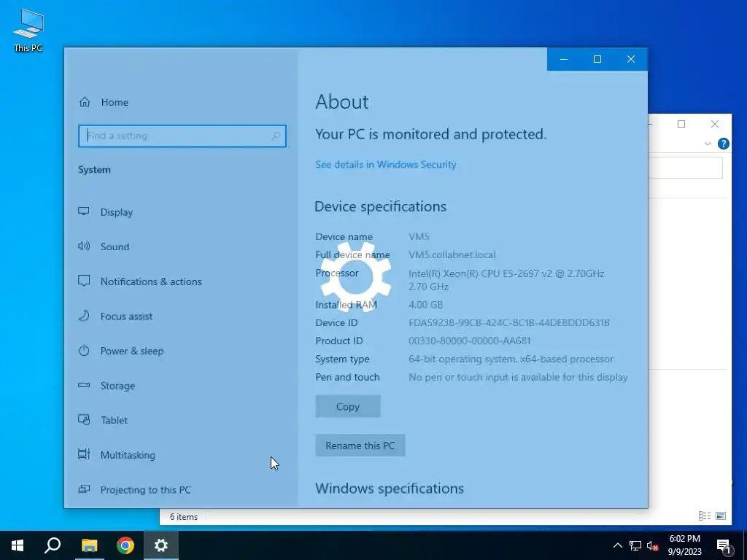747x560 pixels.
Task: Copy the device specifications
Action: click(348, 407)
